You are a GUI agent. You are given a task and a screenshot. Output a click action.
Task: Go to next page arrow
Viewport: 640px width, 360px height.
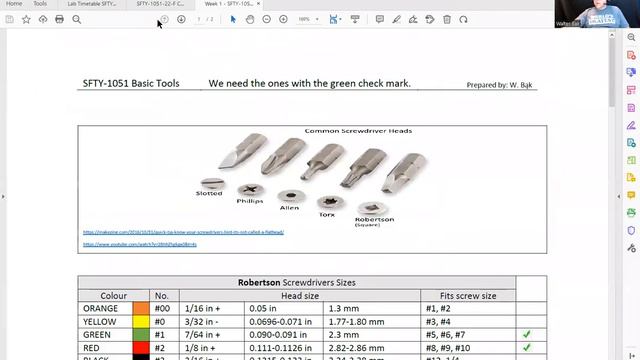pos(181,19)
